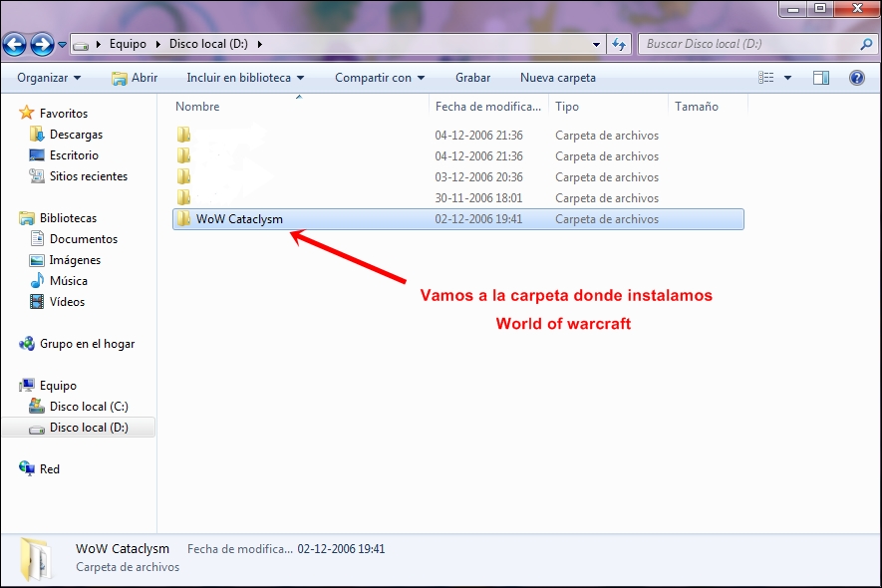Click the search magnifier icon
882x588 pixels.
[x=867, y=44]
